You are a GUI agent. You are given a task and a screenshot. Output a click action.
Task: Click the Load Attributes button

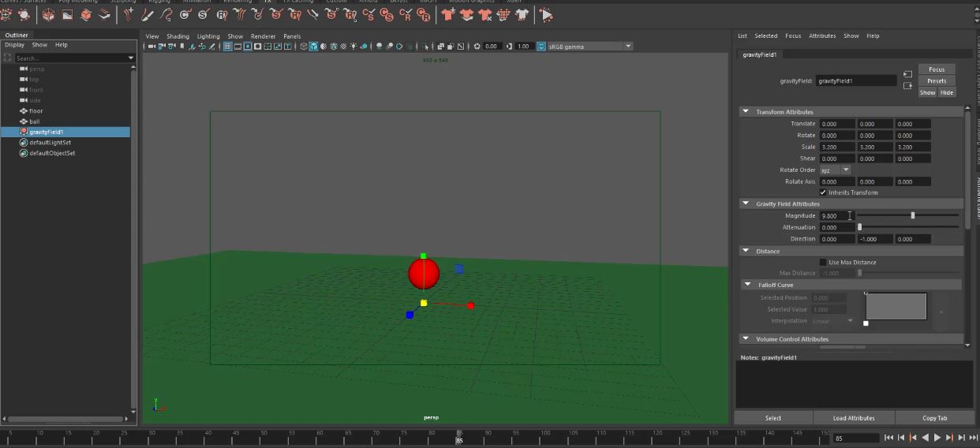854,418
